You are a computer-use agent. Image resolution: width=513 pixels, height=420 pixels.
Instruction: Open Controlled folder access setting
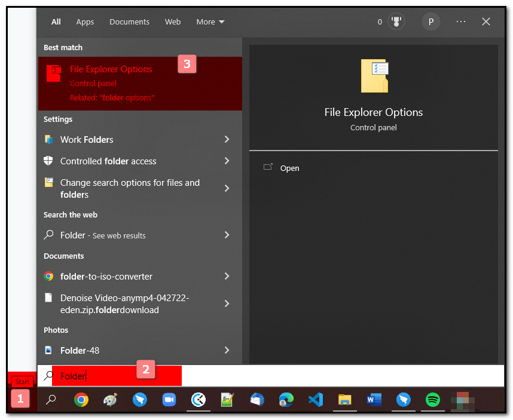(x=140, y=161)
